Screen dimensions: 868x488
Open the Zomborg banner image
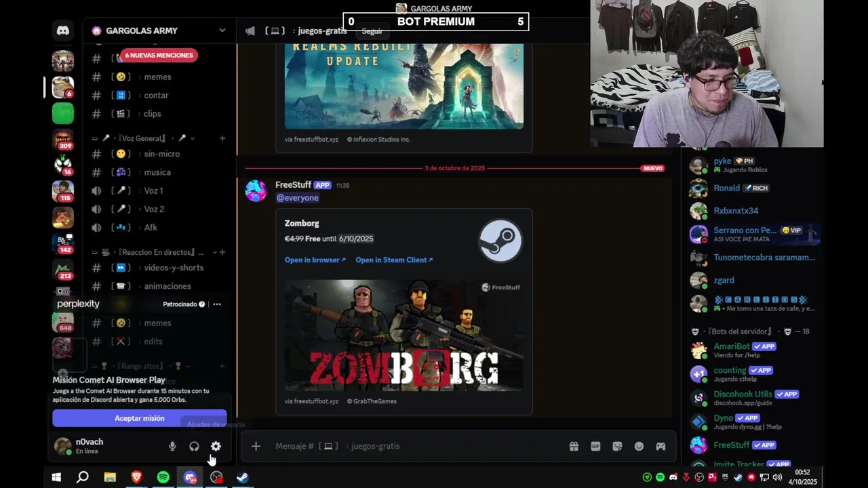point(404,335)
